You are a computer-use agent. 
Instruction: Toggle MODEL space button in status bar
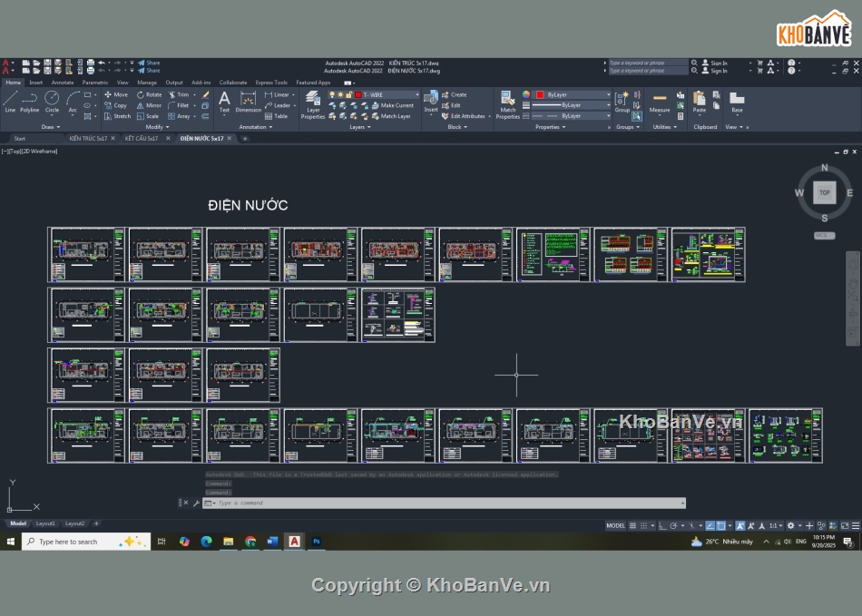click(x=615, y=525)
